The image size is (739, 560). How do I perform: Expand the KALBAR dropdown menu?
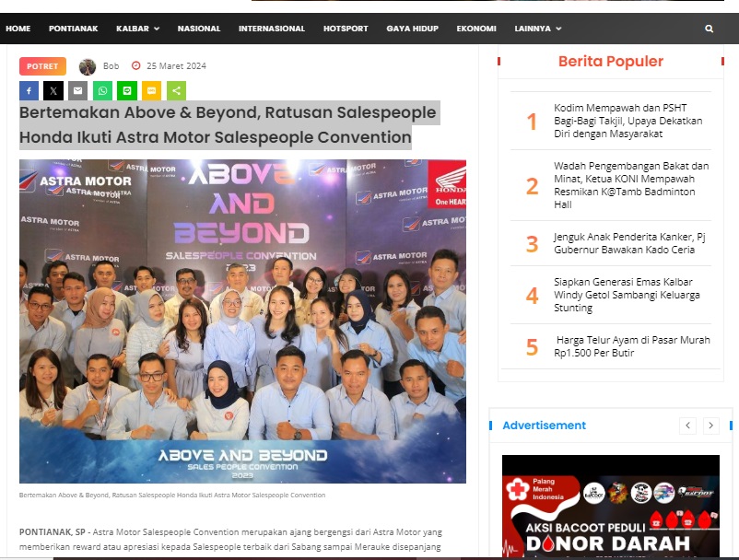tap(137, 29)
